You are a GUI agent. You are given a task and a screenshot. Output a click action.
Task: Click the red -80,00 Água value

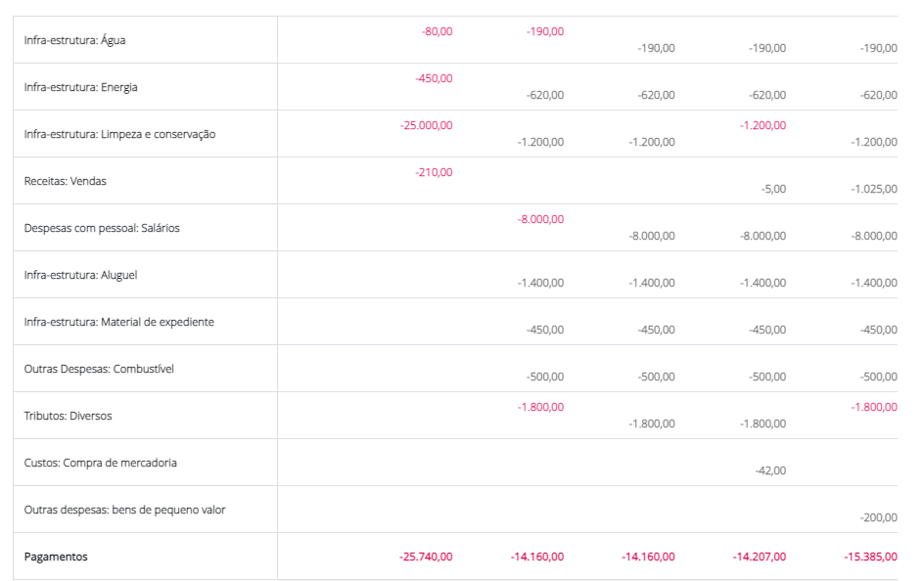[x=437, y=31]
